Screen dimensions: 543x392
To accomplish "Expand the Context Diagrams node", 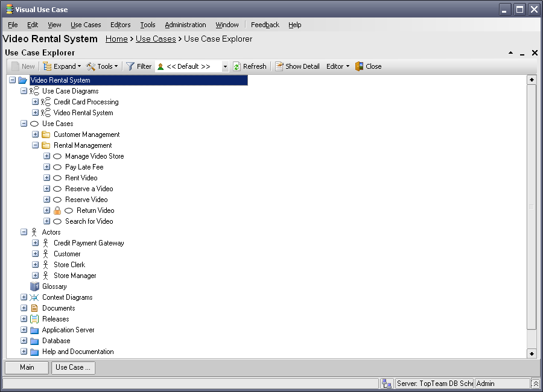I will (x=24, y=297).
